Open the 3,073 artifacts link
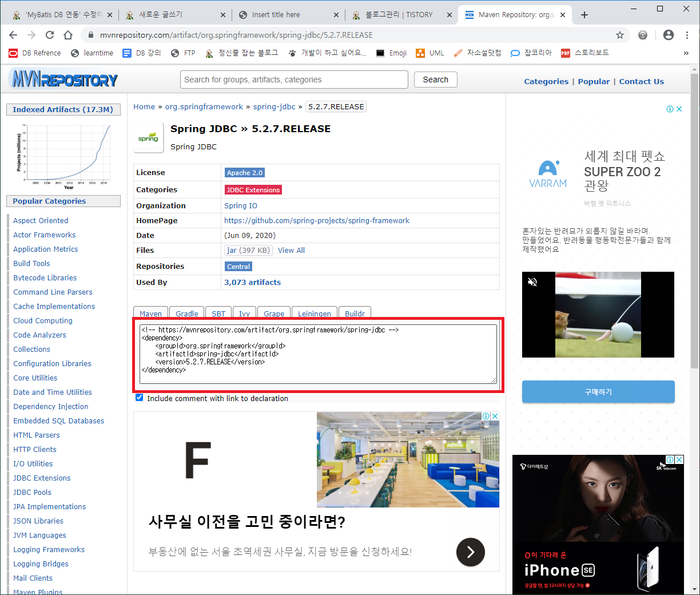 click(252, 282)
